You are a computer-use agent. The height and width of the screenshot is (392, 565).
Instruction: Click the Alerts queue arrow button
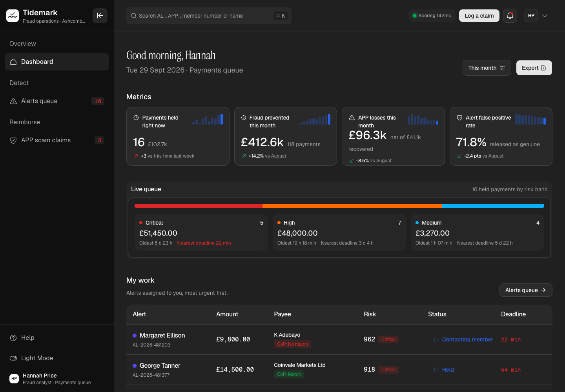point(526,290)
